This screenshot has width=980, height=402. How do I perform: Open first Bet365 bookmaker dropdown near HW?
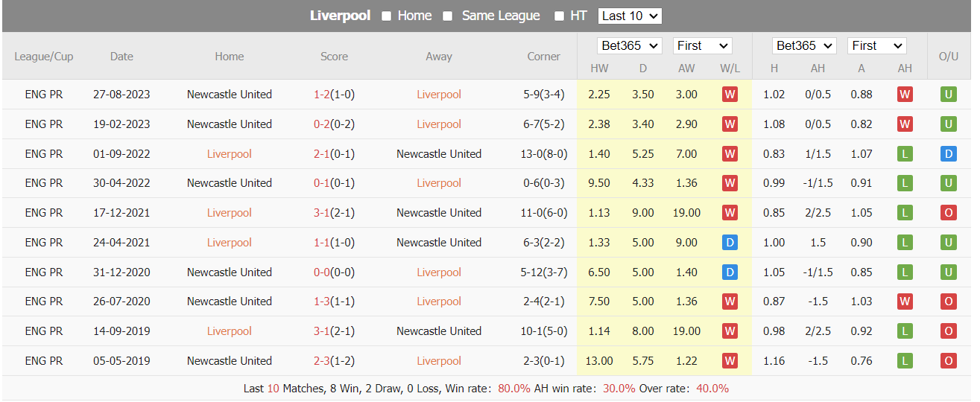point(630,45)
